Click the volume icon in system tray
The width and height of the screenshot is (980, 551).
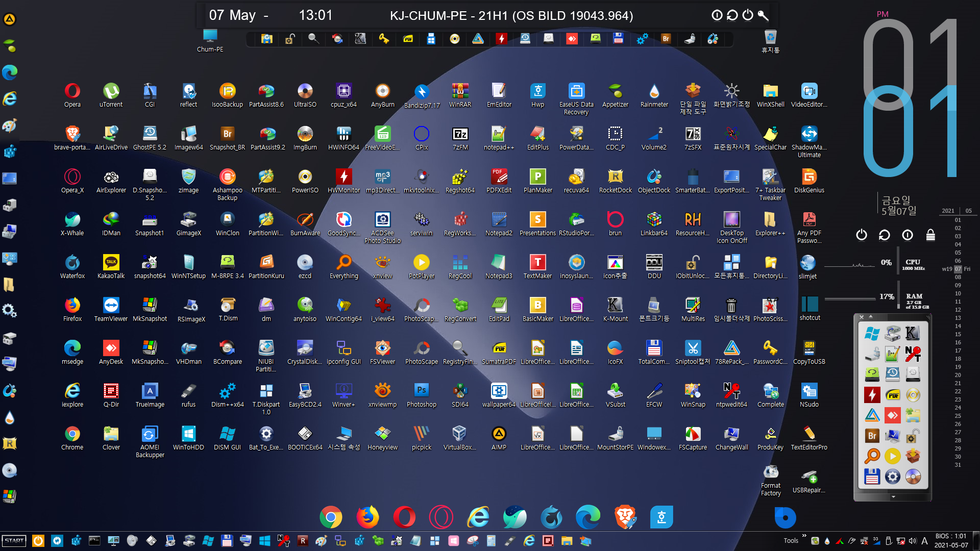point(913,541)
